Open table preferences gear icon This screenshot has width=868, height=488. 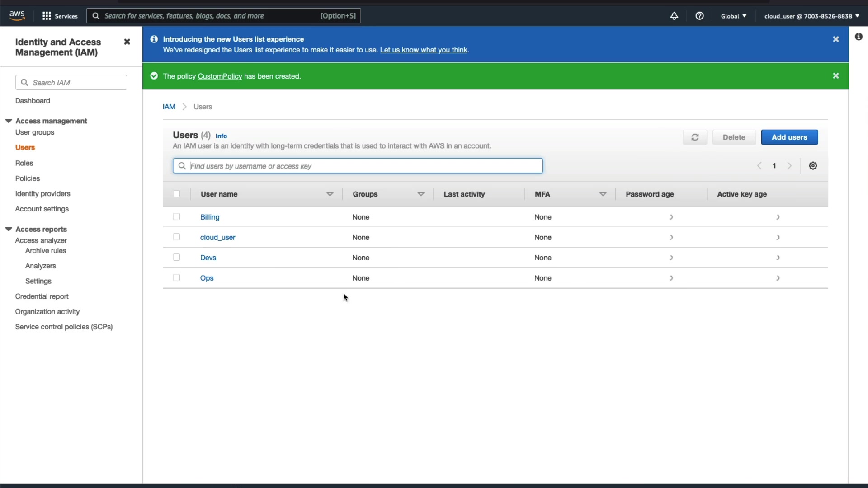(x=813, y=166)
